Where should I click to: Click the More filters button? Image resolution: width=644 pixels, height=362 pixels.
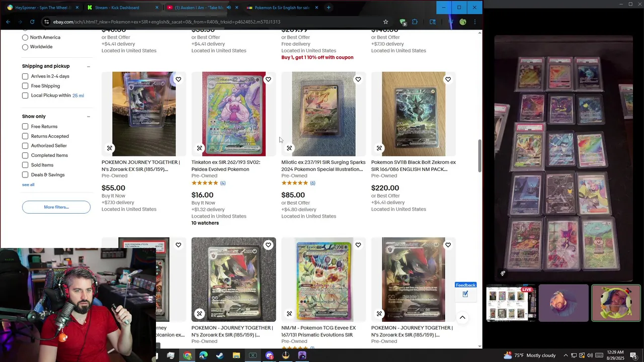coord(56,207)
